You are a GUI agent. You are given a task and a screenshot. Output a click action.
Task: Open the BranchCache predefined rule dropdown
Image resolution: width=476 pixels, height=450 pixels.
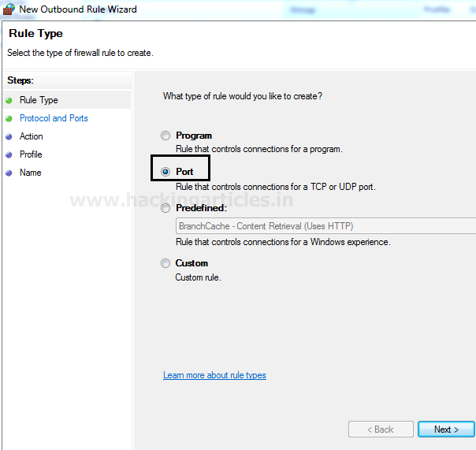coord(325,226)
